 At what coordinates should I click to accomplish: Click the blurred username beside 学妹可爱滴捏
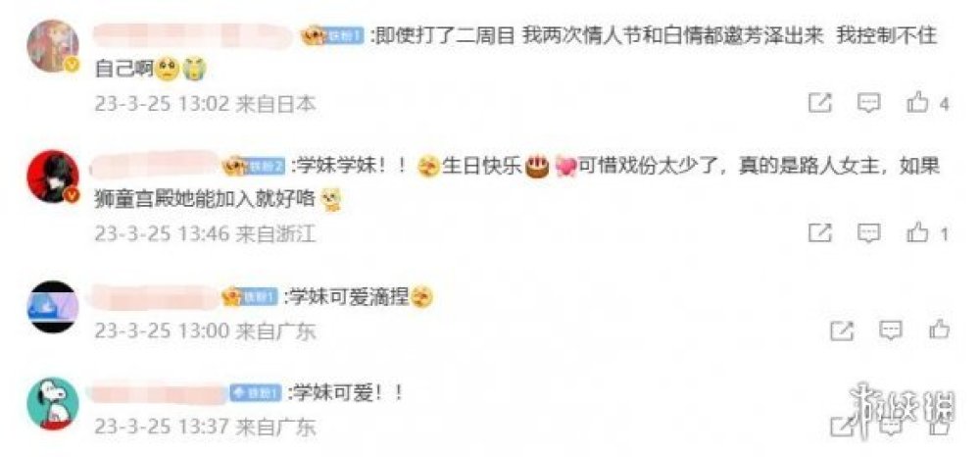tap(155, 297)
